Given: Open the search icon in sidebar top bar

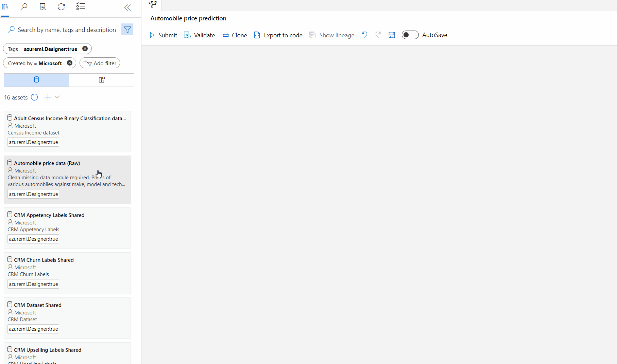Looking at the screenshot, I should 24,7.
